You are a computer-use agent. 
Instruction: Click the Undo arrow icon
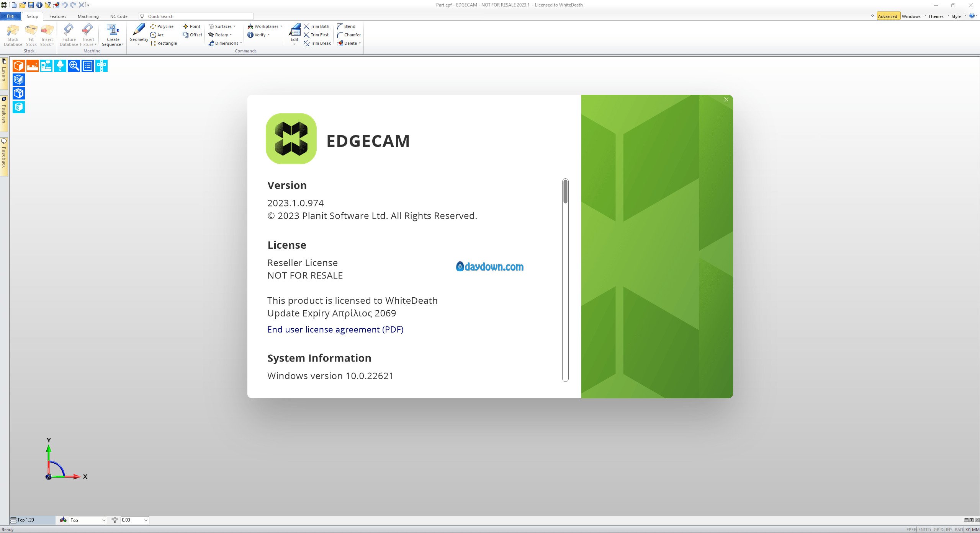[x=64, y=5]
